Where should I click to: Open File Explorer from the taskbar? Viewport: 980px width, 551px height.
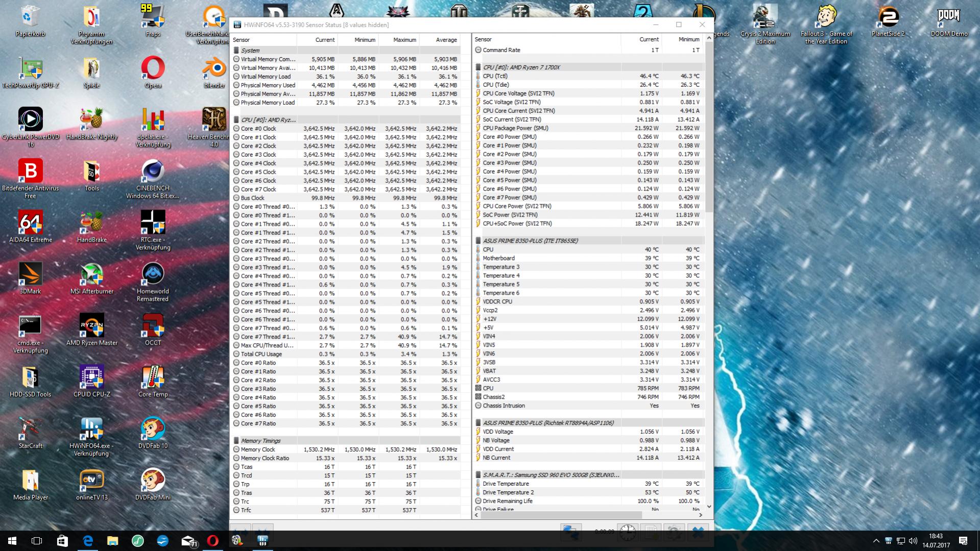pos(112,541)
